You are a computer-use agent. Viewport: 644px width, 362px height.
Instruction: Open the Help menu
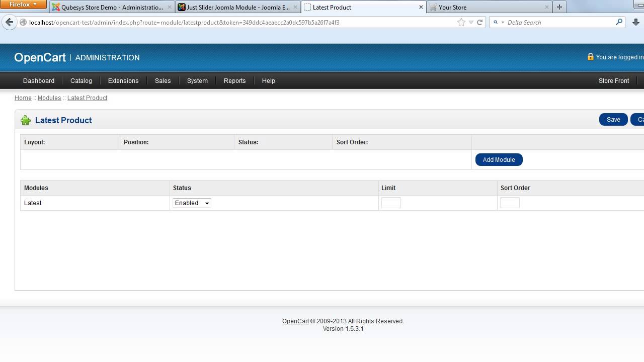(269, 80)
